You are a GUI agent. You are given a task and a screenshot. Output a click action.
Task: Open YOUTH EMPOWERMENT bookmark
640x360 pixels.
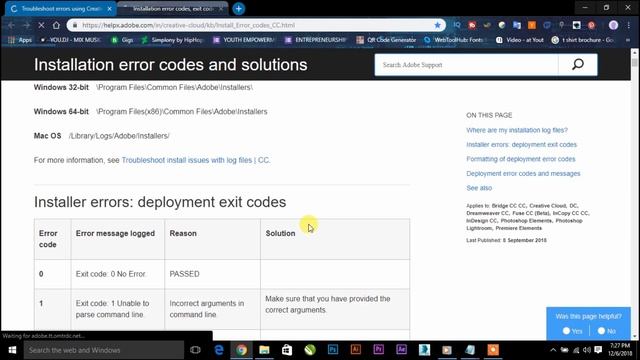click(x=244, y=40)
